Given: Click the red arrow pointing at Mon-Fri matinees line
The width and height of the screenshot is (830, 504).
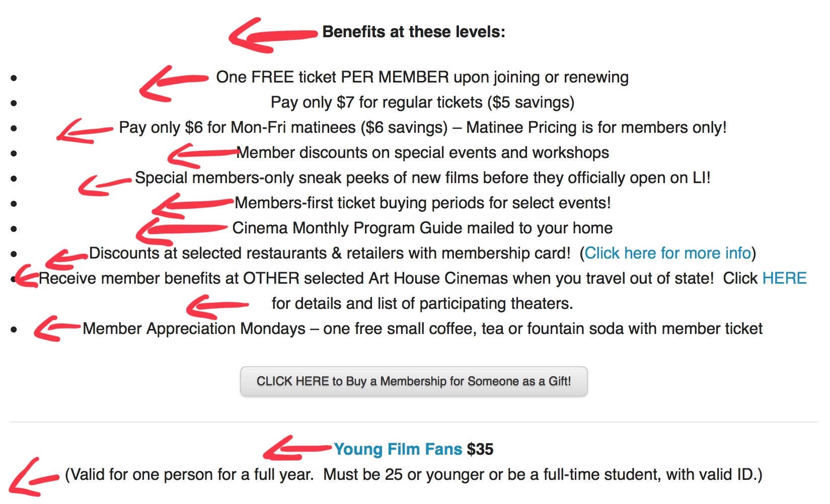Looking at the screenshot, I should pyautogui.click(x=85, y=131).
